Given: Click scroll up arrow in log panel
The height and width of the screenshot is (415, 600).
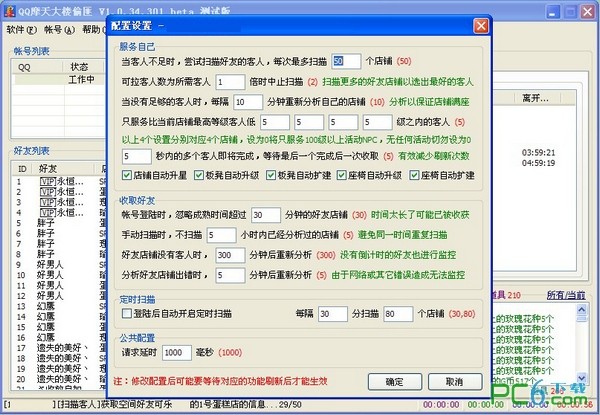Looking at the screenshot, I should tap(581, 309).
